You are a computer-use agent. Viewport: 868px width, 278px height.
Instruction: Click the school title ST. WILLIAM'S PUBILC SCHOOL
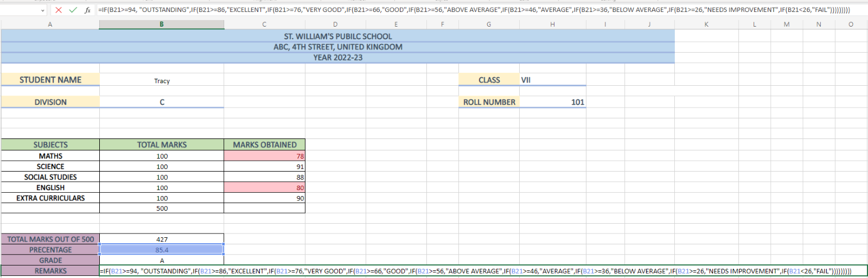click(x=337, y=36)
